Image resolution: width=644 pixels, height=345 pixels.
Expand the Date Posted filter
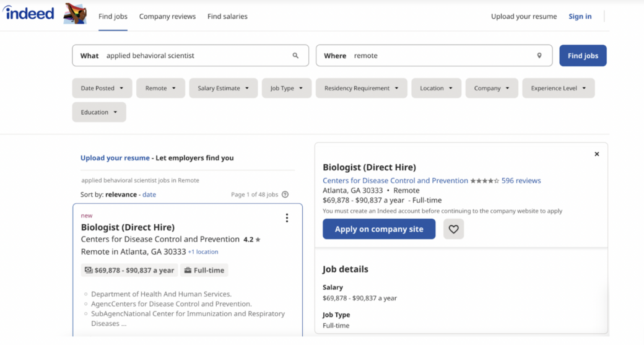102,88
